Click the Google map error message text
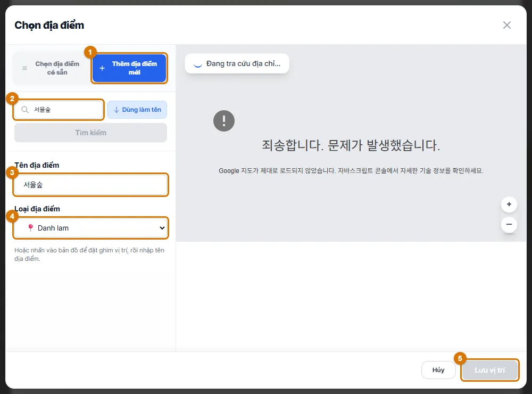This screenshot has height=394, width=532. 351,170
